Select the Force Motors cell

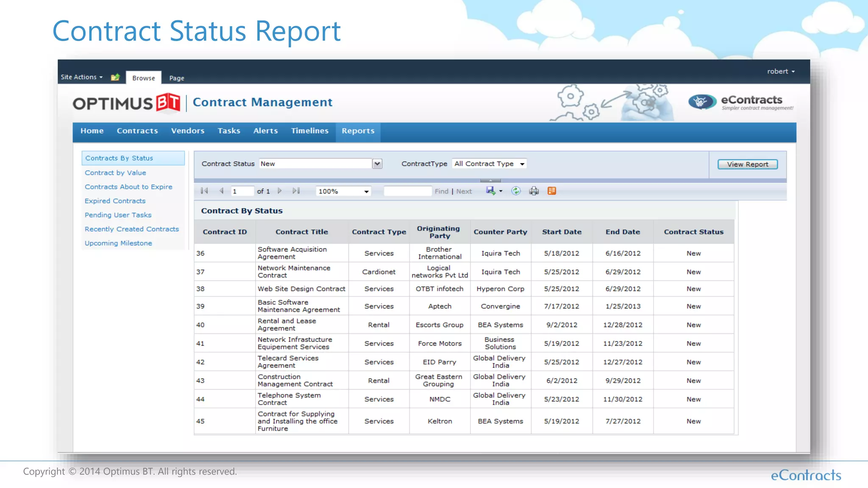[x=440, y=344]
